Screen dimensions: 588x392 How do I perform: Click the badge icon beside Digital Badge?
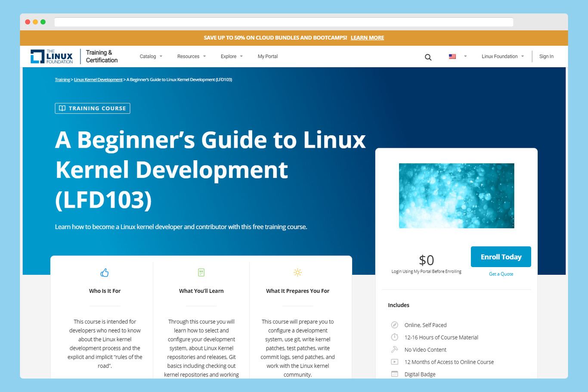tap(395, 373)
